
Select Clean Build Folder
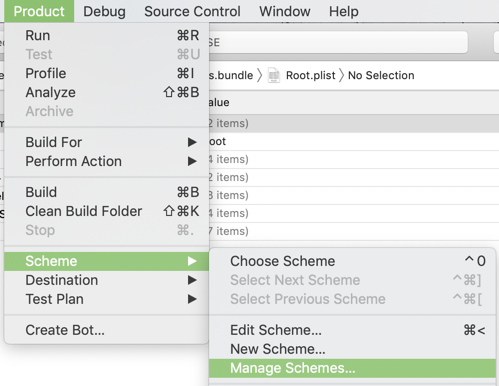[107, 211]
